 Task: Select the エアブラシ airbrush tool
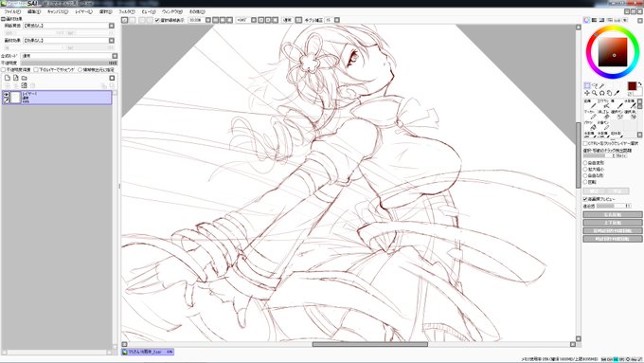pos(603,104)
